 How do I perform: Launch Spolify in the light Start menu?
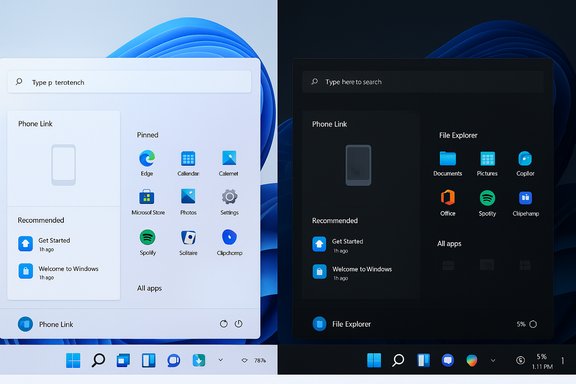point(147,237)
